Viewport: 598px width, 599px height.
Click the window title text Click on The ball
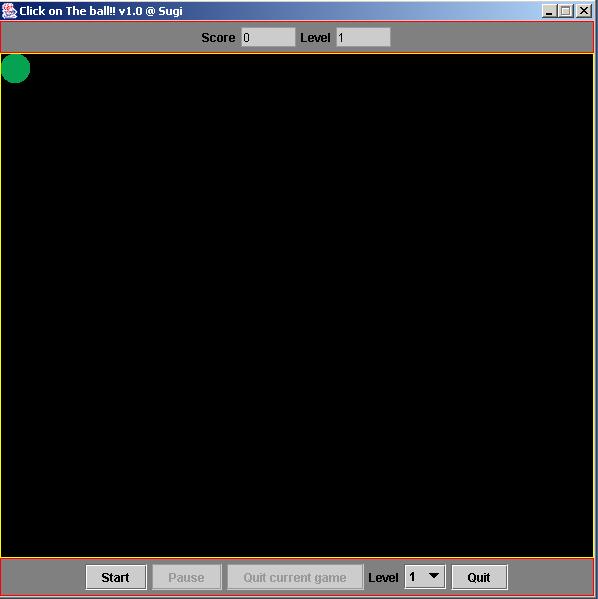pos(101,11)
